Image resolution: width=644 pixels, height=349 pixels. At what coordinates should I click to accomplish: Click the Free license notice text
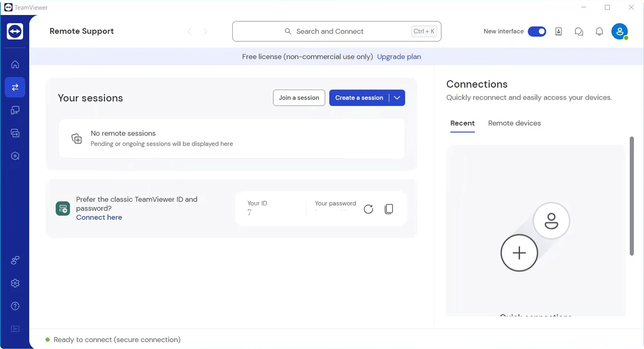[307, 57]
